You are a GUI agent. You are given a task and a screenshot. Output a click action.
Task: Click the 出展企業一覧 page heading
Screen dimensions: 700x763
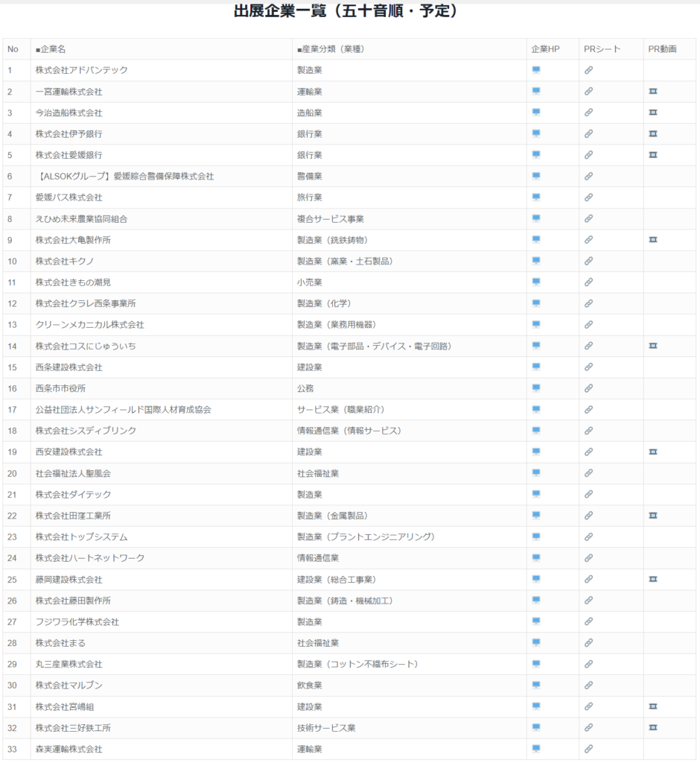click(346, 10)
